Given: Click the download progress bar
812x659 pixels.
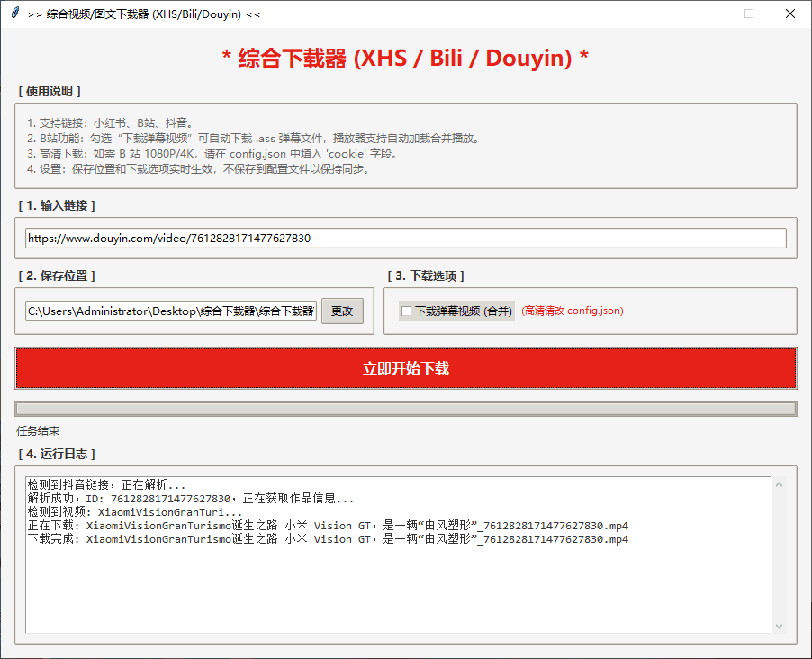Looking at the screenshot, I should pyautogui.click(x=405, y=409).
